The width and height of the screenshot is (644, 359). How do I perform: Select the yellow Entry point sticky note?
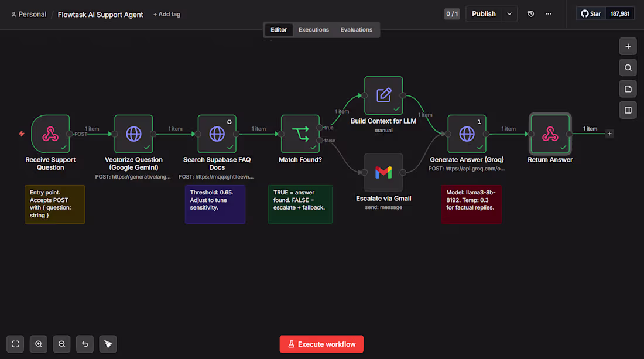click(x=54, y=204)
